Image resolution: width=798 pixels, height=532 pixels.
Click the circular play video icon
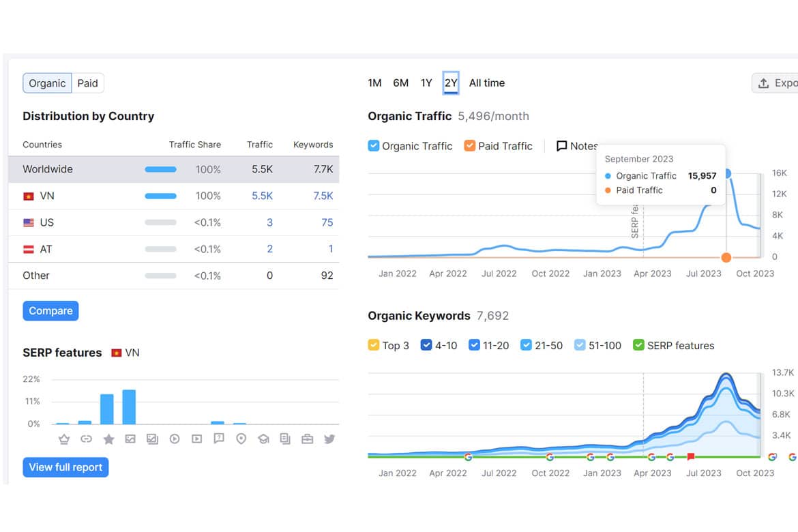[175, 439]
